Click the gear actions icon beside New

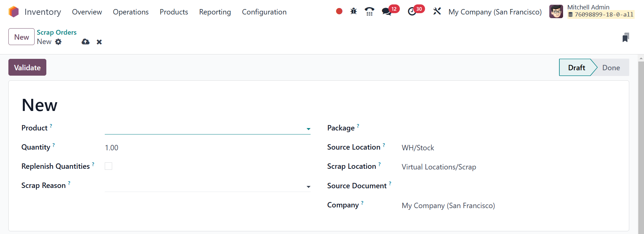point(58,42)
